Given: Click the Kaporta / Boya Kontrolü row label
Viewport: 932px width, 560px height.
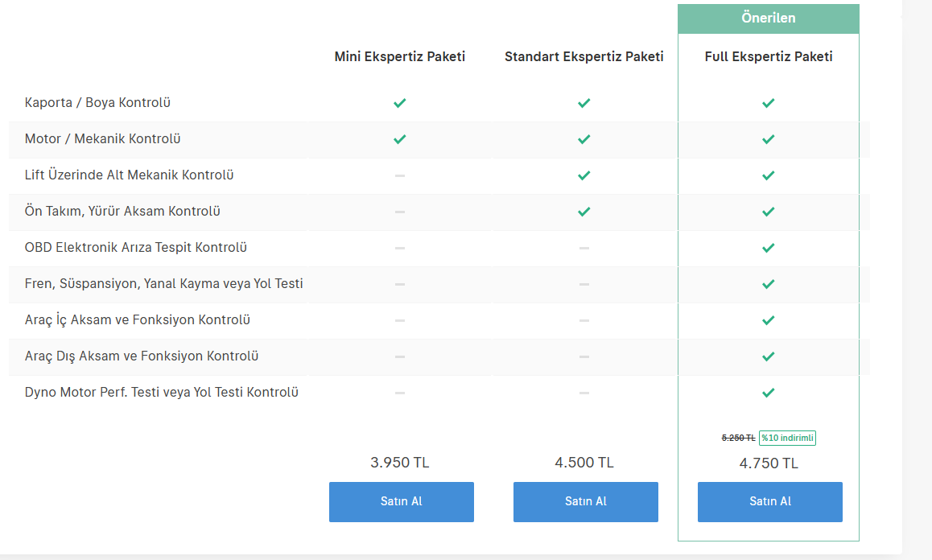Looking at the screenshot, I should click(x=97, y=103).
